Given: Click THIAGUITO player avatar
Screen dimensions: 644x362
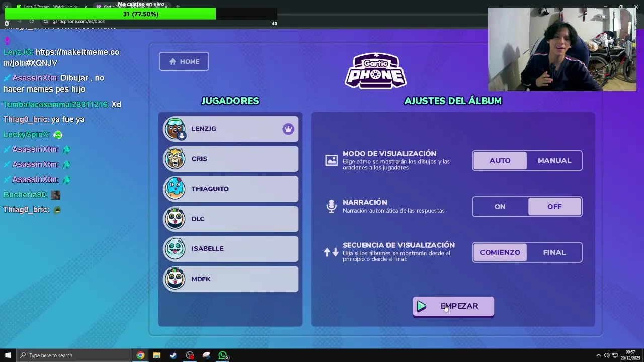Looking at the screenshot, I should 175,189.
